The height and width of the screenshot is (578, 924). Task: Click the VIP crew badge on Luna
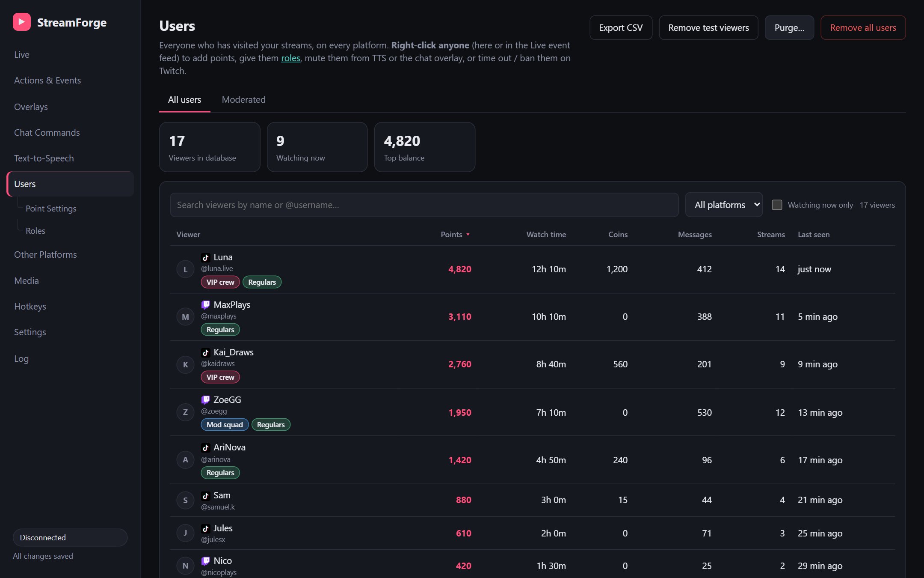tap(220, 282)
